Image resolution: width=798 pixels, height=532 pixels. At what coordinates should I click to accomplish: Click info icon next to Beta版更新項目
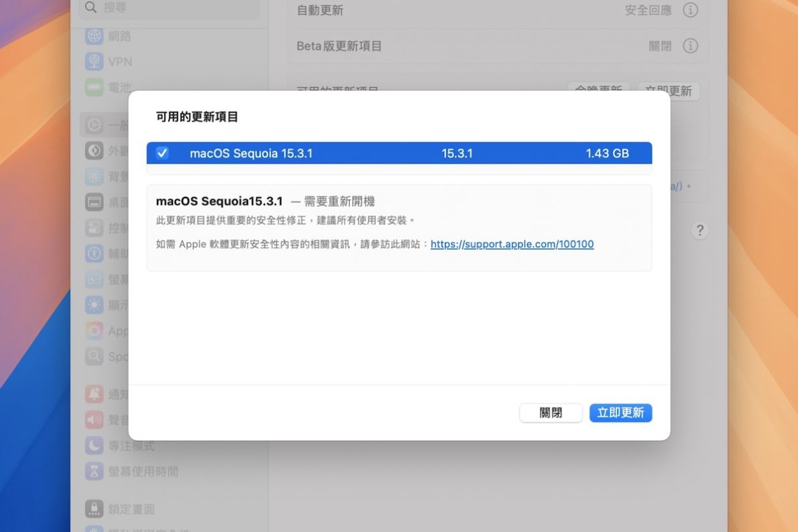(690, 46)
